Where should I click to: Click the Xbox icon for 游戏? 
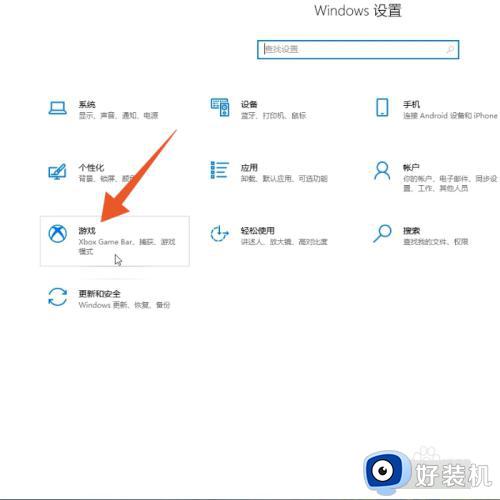[x=57, y=233]
